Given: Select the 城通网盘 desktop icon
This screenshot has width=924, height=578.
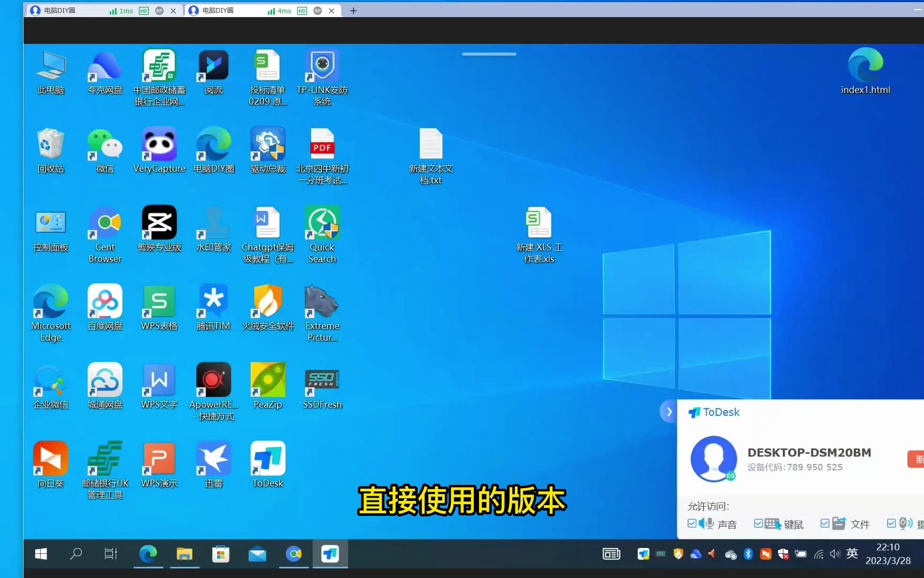Looking at the screenshot, I should pos(105,387).
